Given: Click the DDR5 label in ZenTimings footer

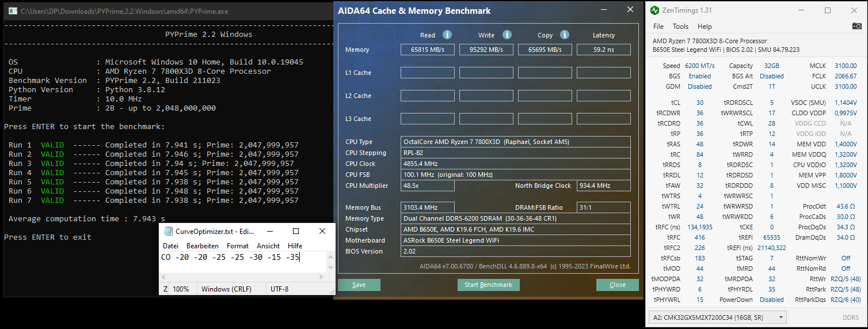Looking at the screenshot, I should tap(851, 317).
